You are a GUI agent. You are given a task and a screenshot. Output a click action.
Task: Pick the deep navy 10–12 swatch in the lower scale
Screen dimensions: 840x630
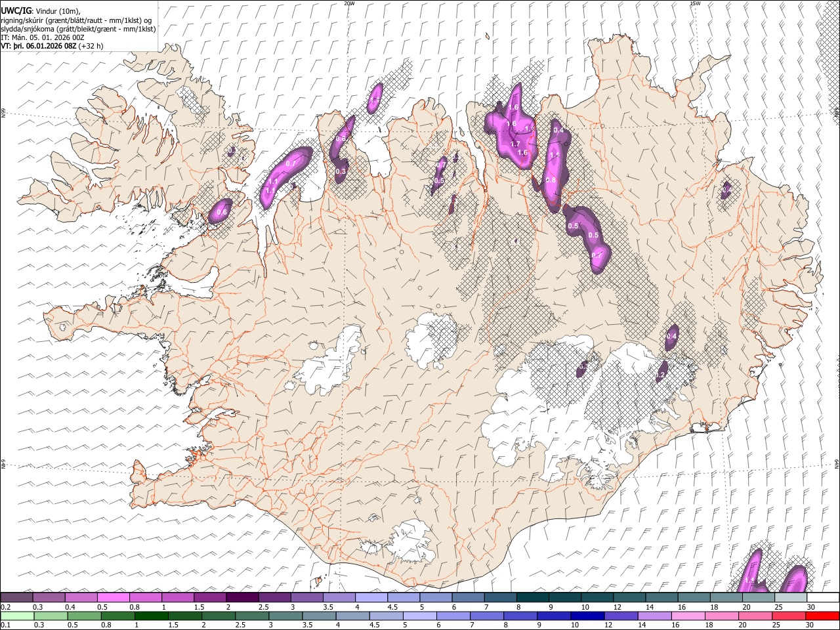click(587, 616)
